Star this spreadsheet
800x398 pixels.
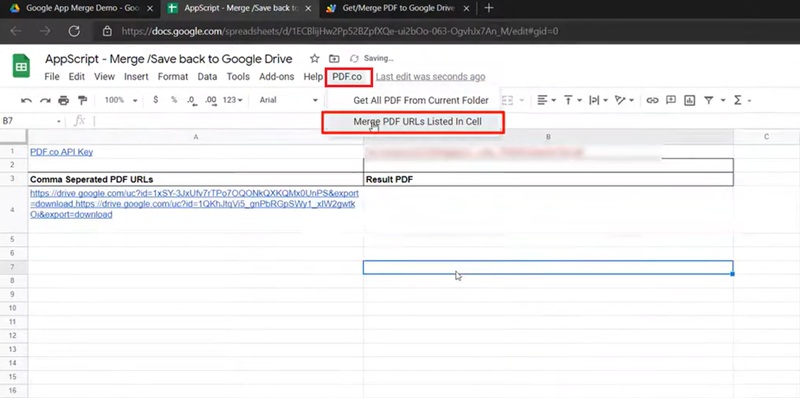tap(315, 59)
